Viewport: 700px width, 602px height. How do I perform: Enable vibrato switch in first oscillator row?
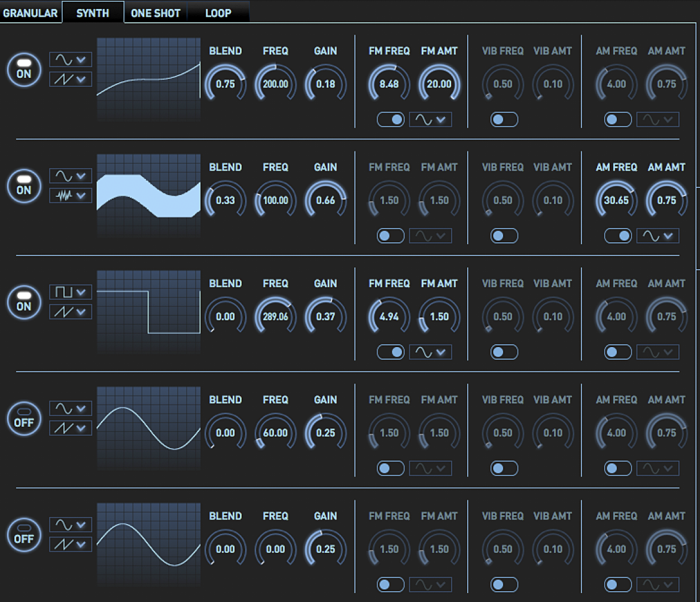(x=504, y=119)
